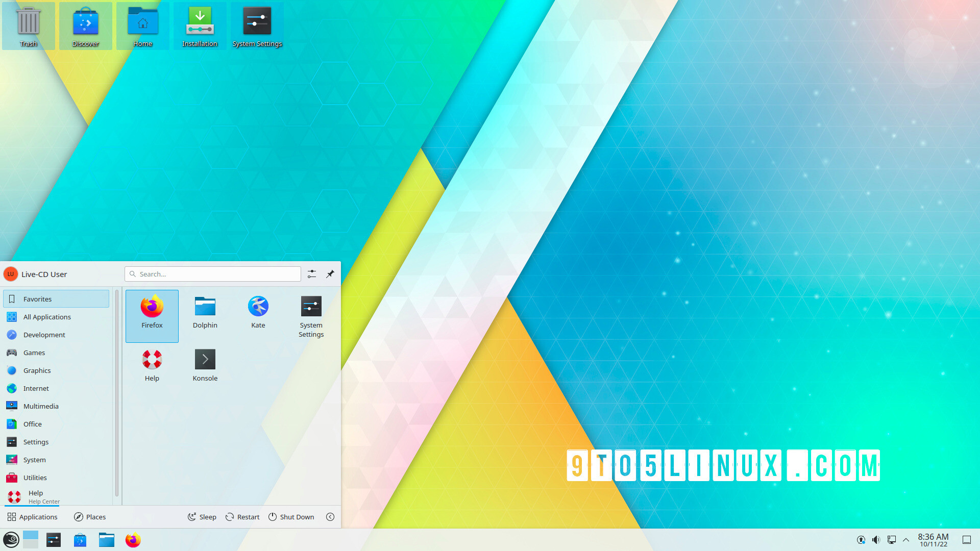This screenshot has height=551, width=980.
Task: Launch Dolphin from Favorites grid
Action: [x=205, y=316]
